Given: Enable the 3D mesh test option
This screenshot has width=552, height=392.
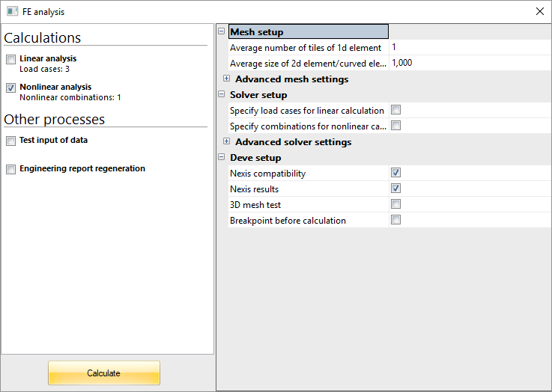Looking at the screenshot, I should click(395, 204).
